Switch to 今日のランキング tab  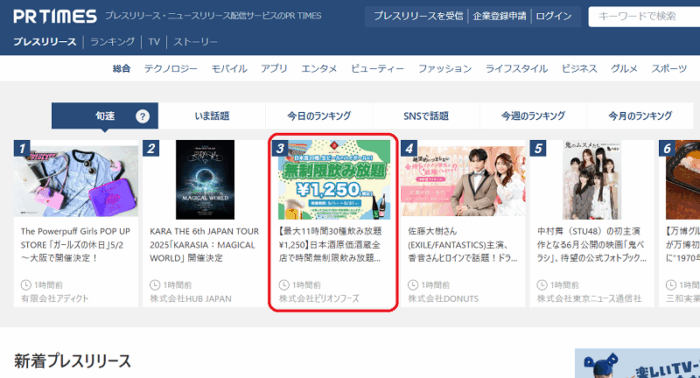[319, 116]
